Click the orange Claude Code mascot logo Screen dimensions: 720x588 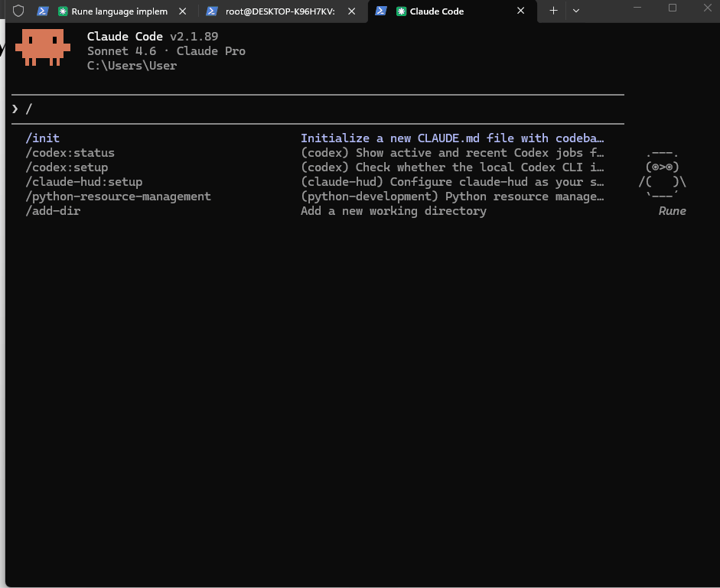(x=43, y=48)
